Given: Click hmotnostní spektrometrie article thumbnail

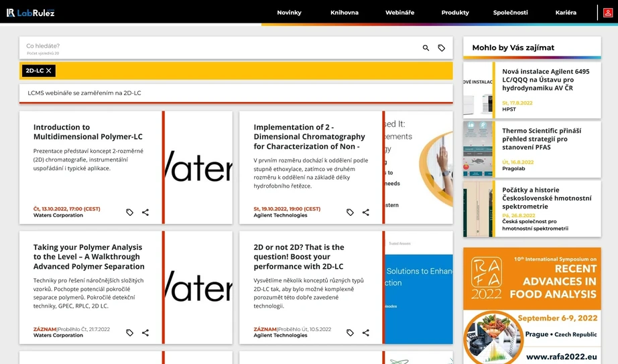Looking at the screenshot, I should pyautogui.click(x=478, y=208).
